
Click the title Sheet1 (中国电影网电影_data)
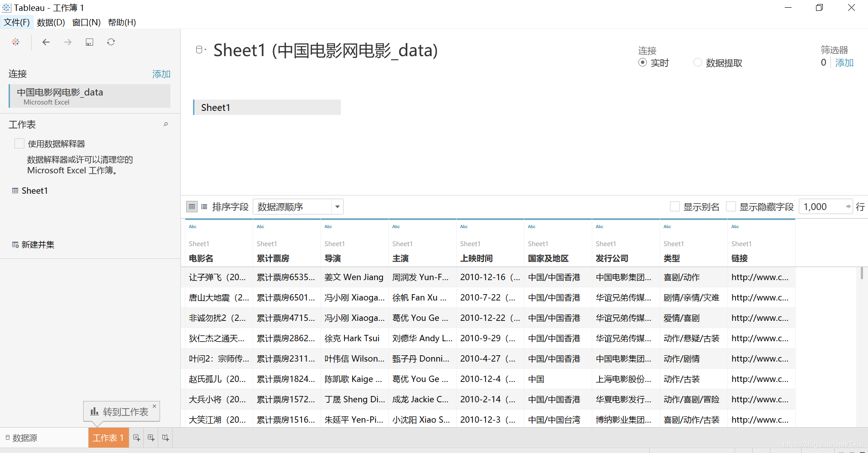(x=325, y=50)
